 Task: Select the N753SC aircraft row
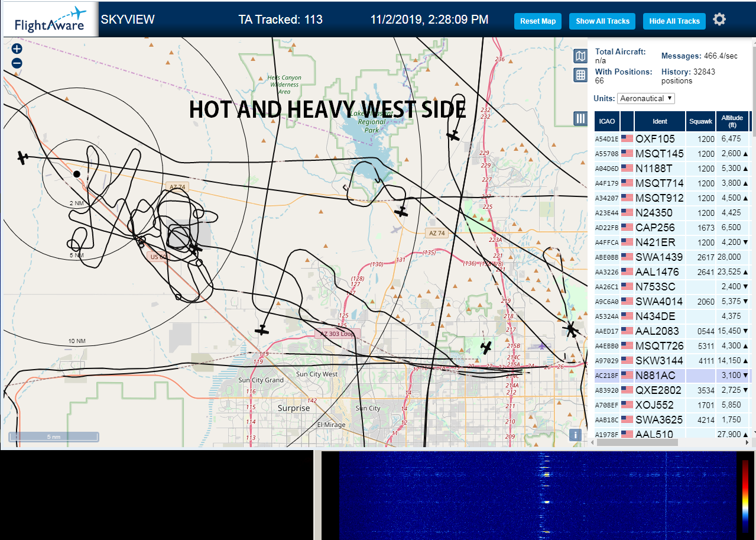click(x=672, y=287)
